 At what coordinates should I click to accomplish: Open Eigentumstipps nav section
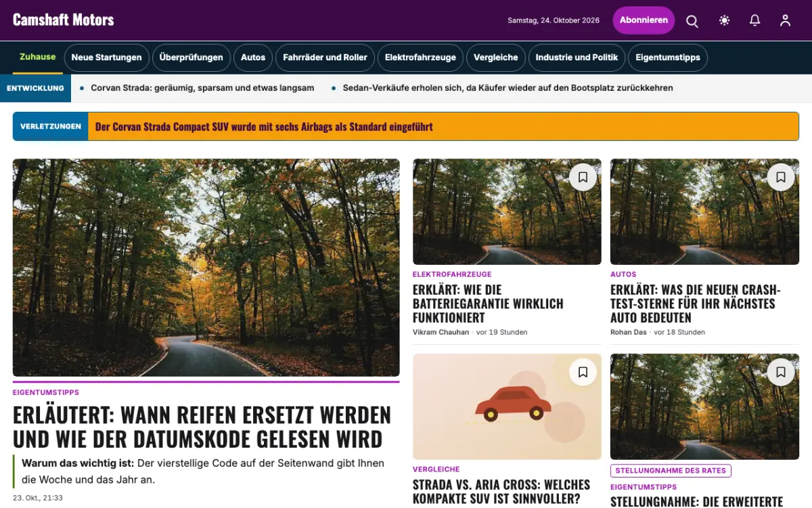tap(668, 58)
